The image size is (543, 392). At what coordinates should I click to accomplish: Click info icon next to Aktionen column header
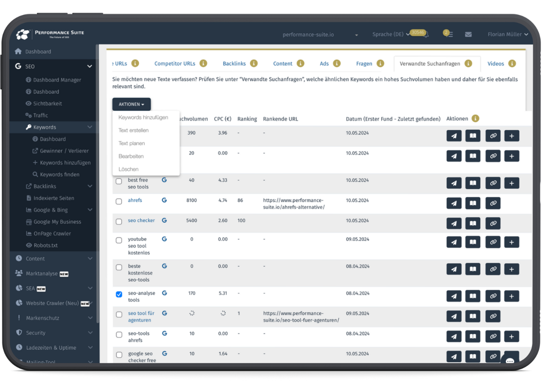(476, 118)
